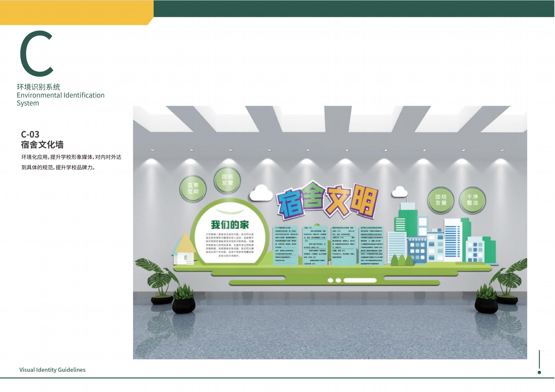The height and width of the screenshot is (392, 555).
Task: Click the 干净整洁 green circle badge
Action: pos(472,200)
